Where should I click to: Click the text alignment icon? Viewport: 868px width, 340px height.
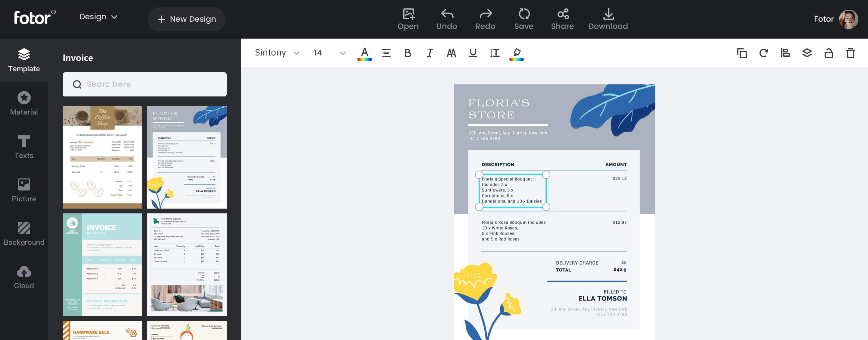coord(386,53)
